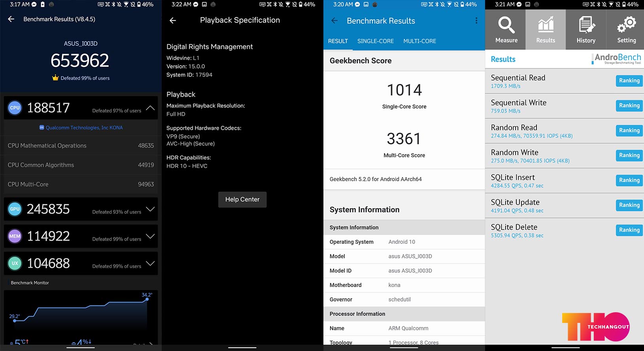
Task: Open Geekbench three-dot overflow menu
Action: click(476, 21)
